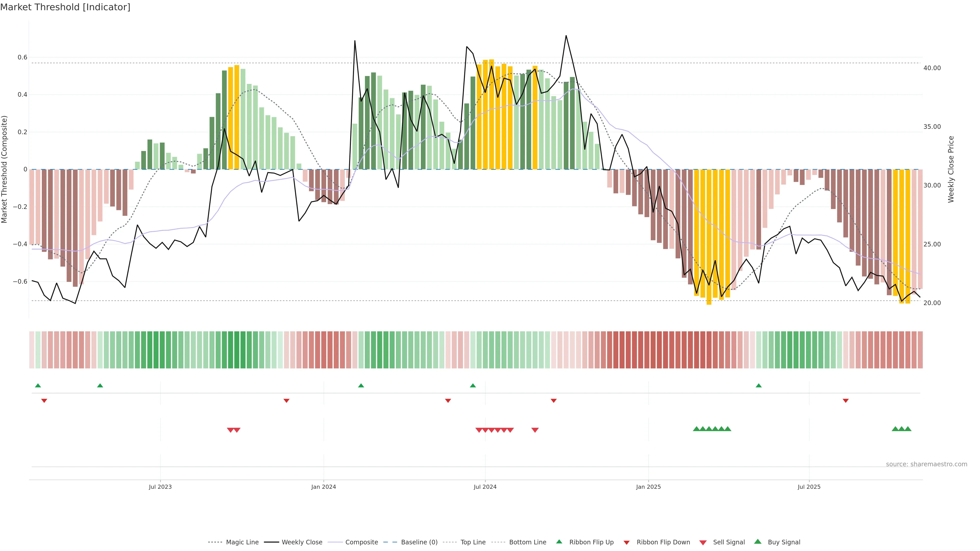This screenshot has width=980, height=551.
Task: Click the lone sell signal marker after July 2024
Action: [535, 430]
